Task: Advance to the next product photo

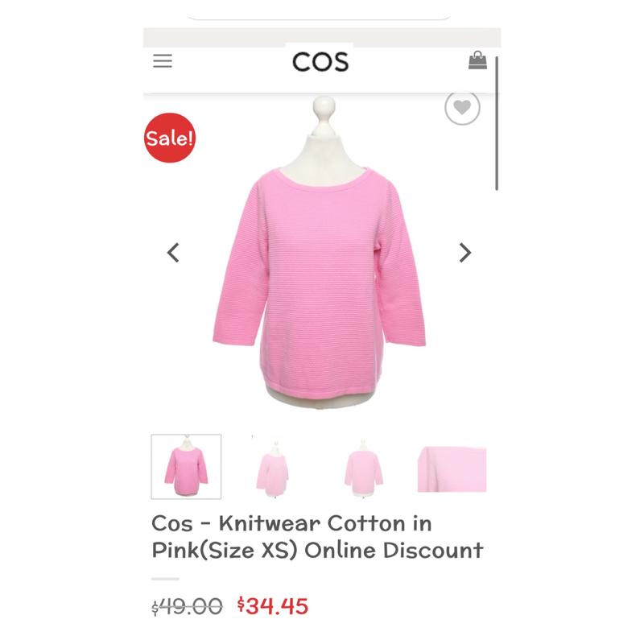Action: click(465, 253)
